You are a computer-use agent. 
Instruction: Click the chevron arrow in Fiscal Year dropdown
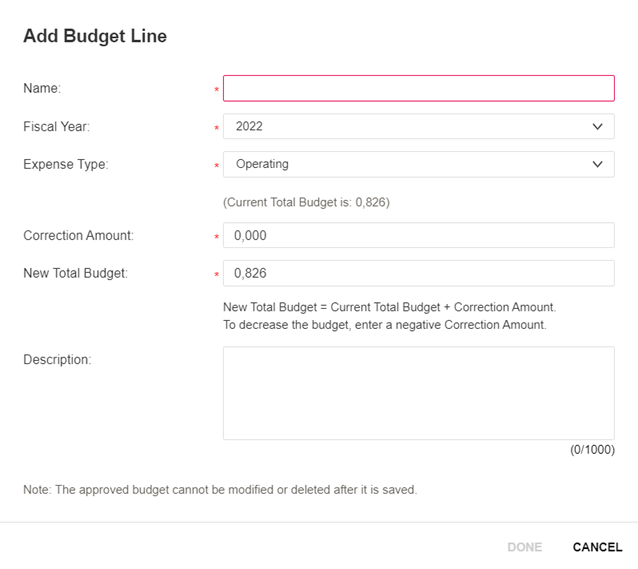[x=597, y=127]
